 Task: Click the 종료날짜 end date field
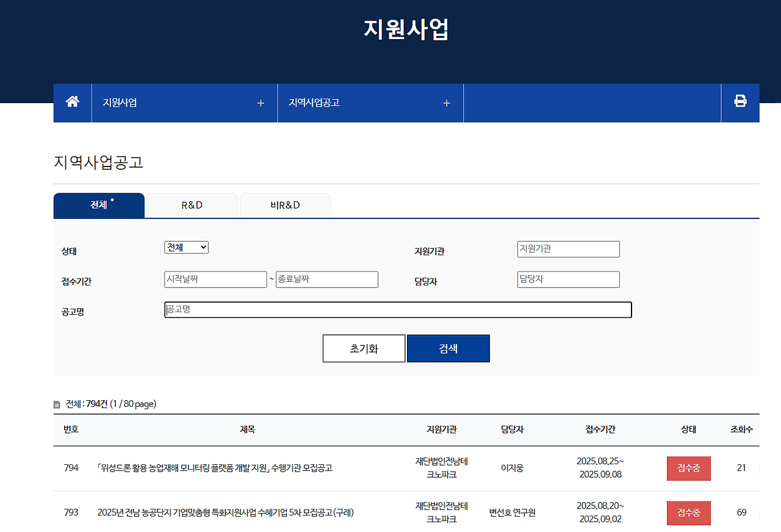click(x=326, y=279)
